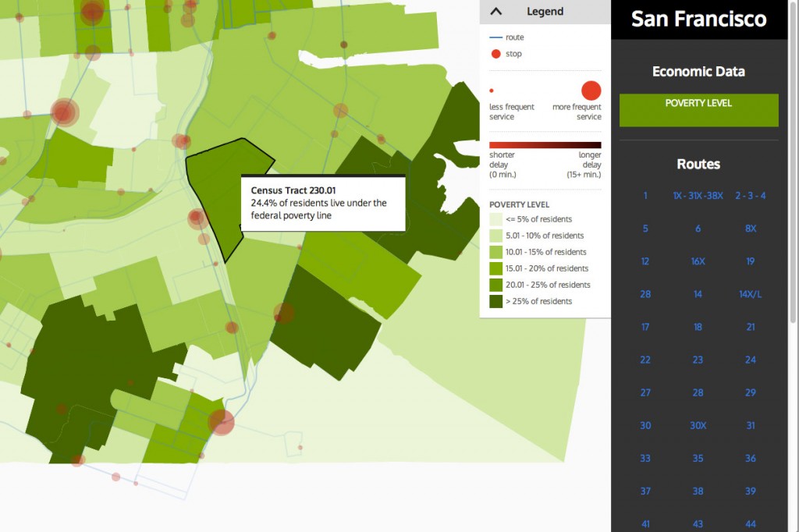Choose route 44 at the list bottom
Image resolution: width=799 pixels, height=532 pixels.
[x=750, y=523]
